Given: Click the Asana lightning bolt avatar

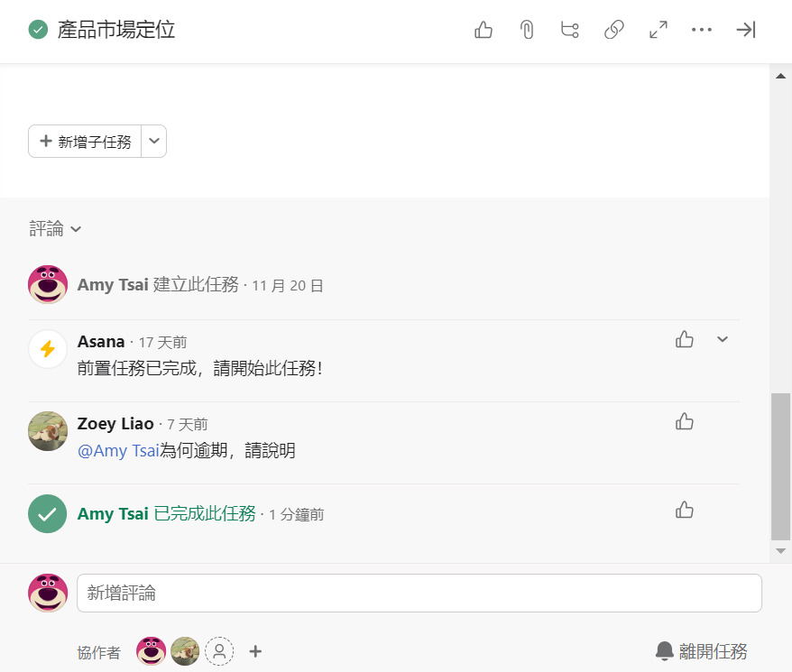Looking at the screenshot, I should click(x=48, y=349).
